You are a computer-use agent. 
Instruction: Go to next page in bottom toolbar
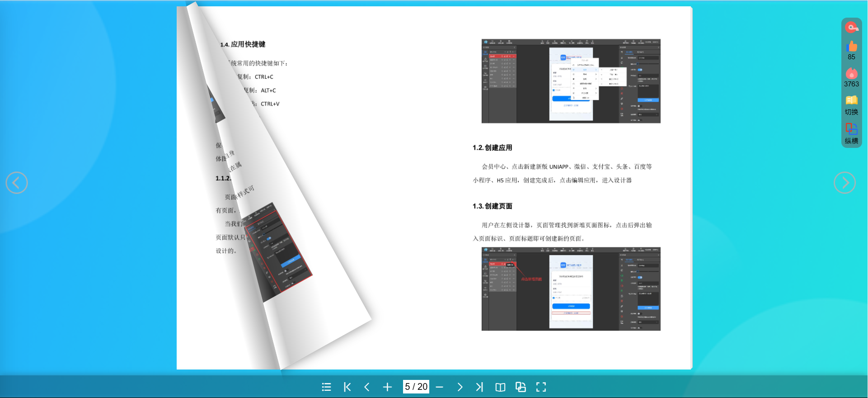click(x=460, y=387)
